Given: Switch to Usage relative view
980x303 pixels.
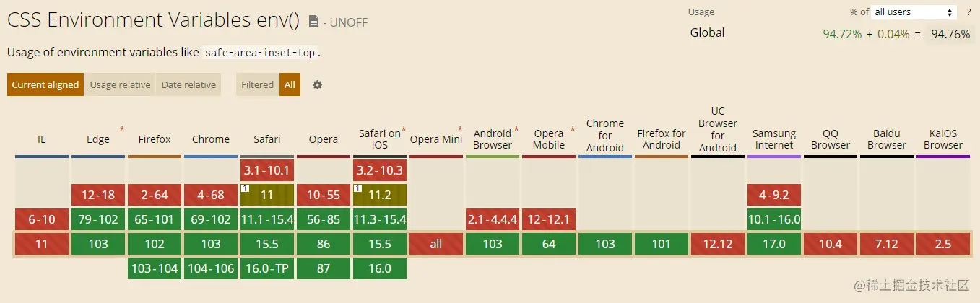Looking at the screenshot, I should point(120,84).
